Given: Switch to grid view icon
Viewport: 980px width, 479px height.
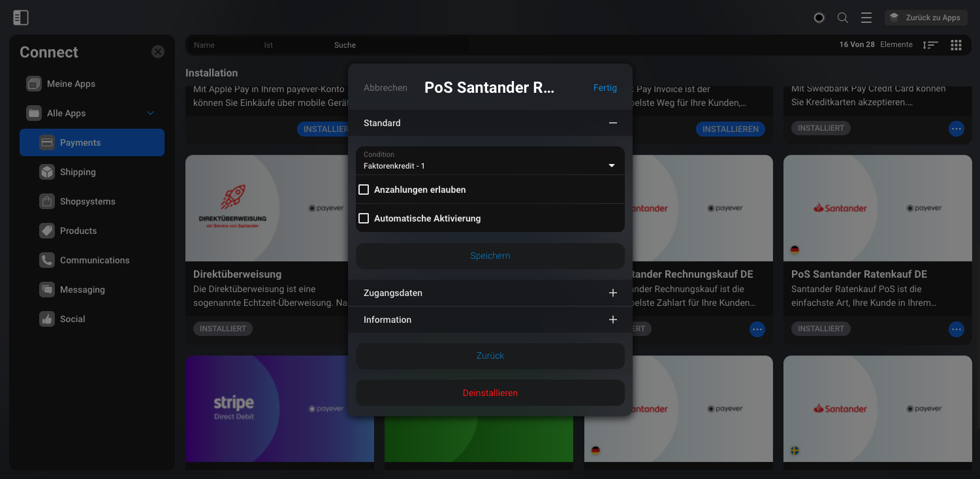Looking at the screenshot, I should point(956,45).
